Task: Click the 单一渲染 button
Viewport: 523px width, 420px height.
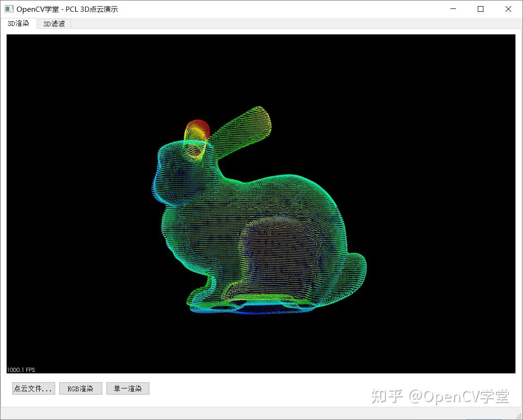Action: pos(128,388)
